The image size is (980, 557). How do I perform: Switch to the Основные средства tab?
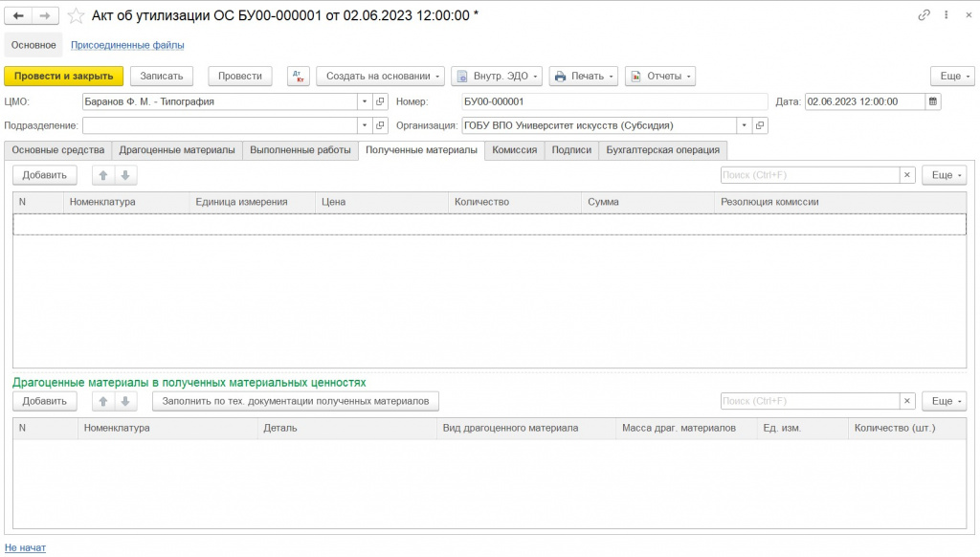point(58,150)
